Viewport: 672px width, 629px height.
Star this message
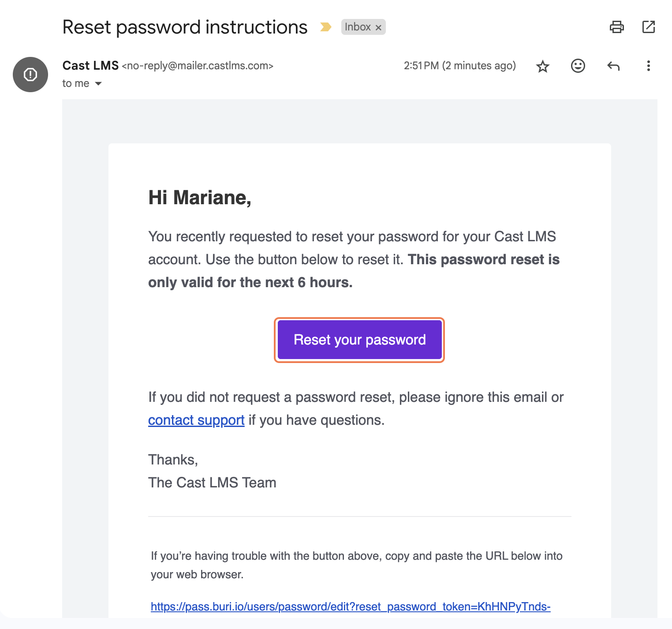point(542,66)
